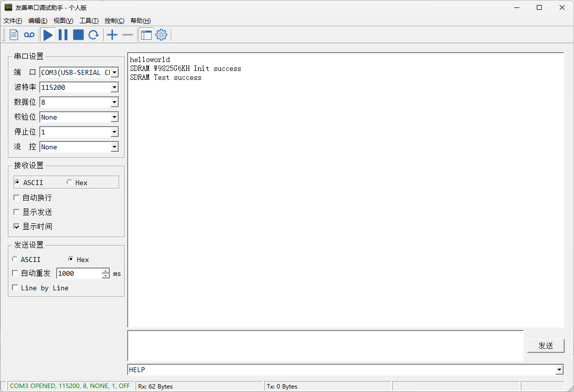Uncheck the 显示时间 checkbox
The height and width of the screenshot is (392, 574).
click(x=17, y=227)
